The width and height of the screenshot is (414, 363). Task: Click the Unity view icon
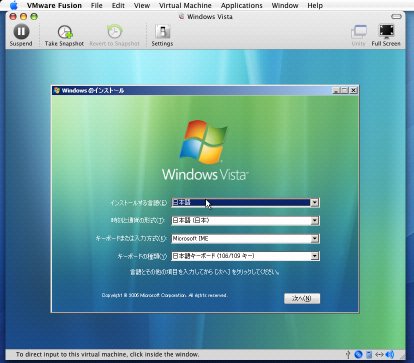point(359,32)
